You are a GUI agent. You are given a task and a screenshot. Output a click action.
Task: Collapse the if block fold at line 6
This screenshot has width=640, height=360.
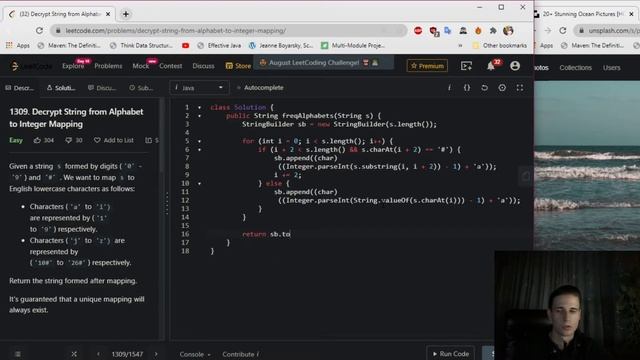coord(200,150)
